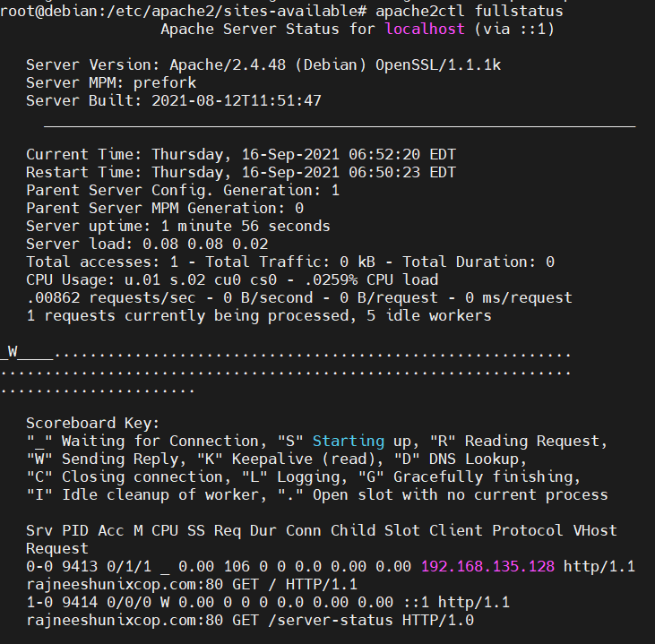Screen dimensions: 655x644
Task: Click the magenta localhost link in header
Action: [425, 30]
